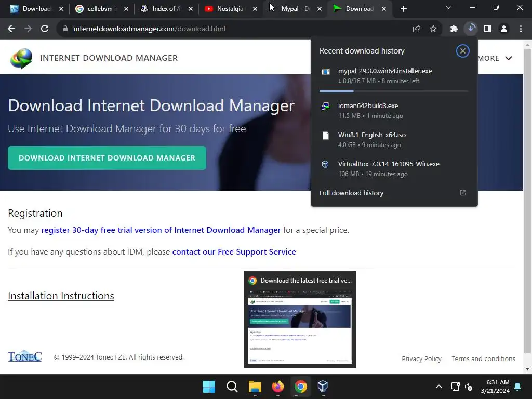The image size is (532, 399).
Task: Open Firefox from the taskbar
Action: pos(278,387)
